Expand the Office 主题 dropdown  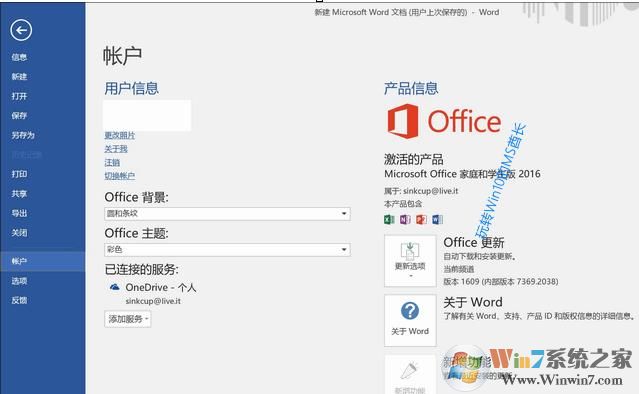[227, 249]
